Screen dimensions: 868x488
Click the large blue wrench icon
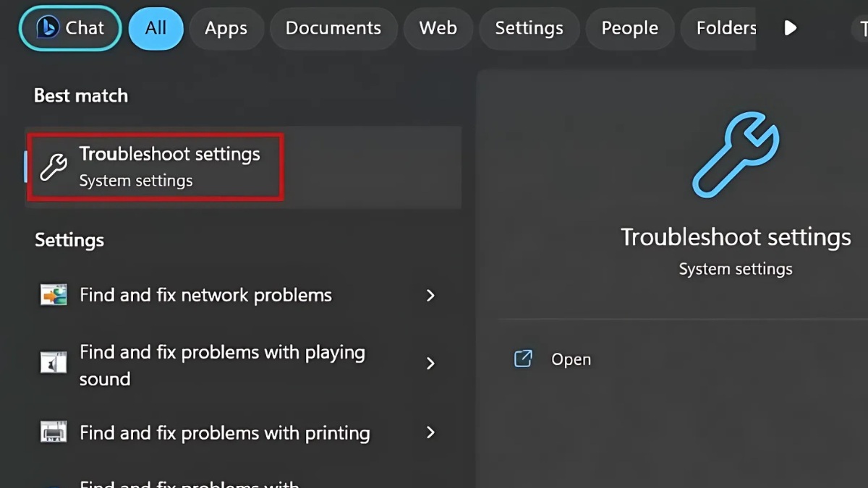735,154
